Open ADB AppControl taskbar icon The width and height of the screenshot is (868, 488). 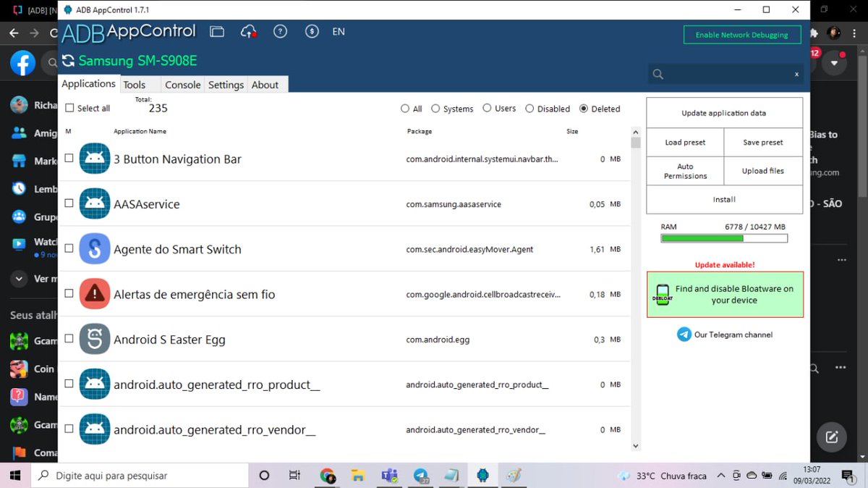click(x=482, y=476)
